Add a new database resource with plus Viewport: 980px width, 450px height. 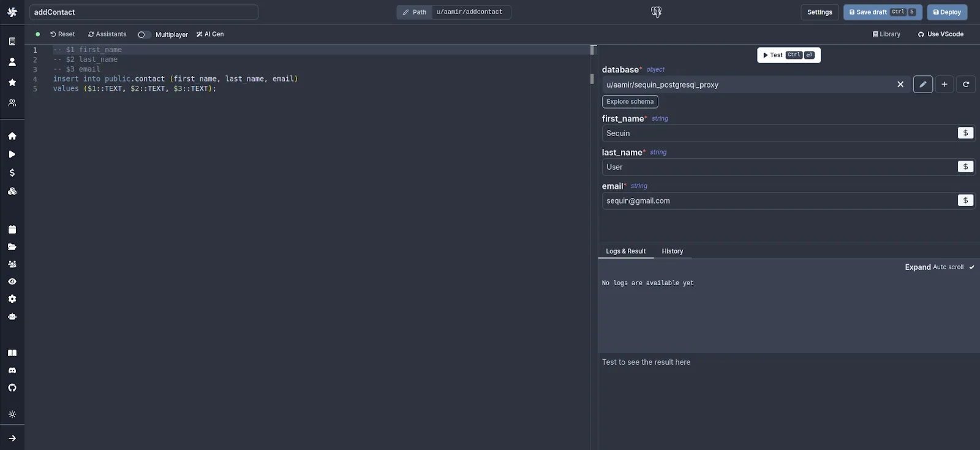tap(944, 85)
